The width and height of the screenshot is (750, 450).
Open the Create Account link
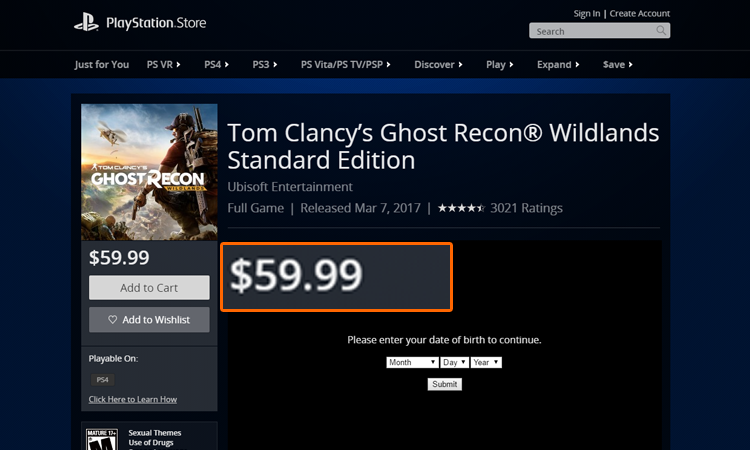(640, 13)
